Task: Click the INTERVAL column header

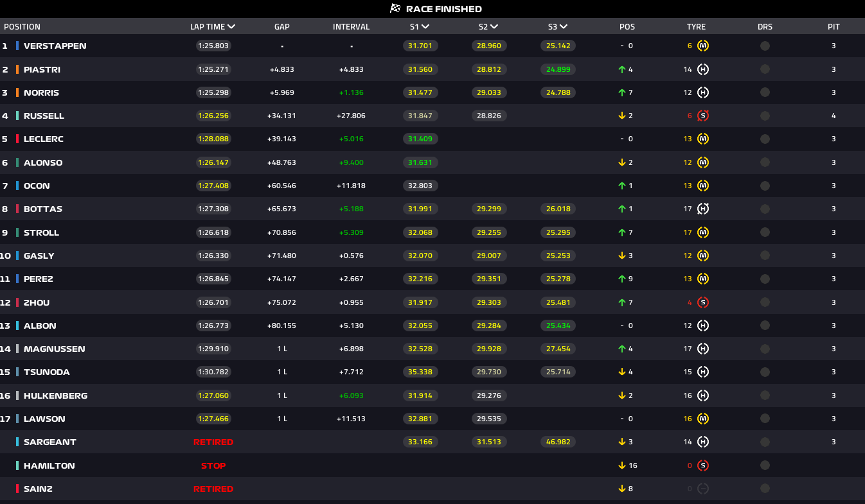Action: click(x=352, y=27)
